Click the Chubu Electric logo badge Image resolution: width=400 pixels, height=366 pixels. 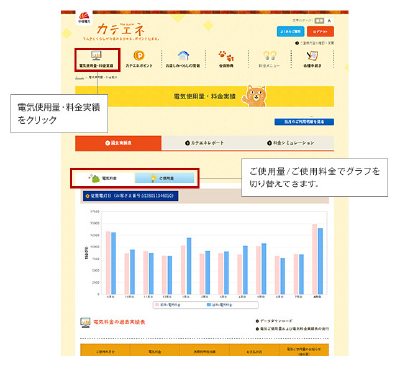coord(84,17)
